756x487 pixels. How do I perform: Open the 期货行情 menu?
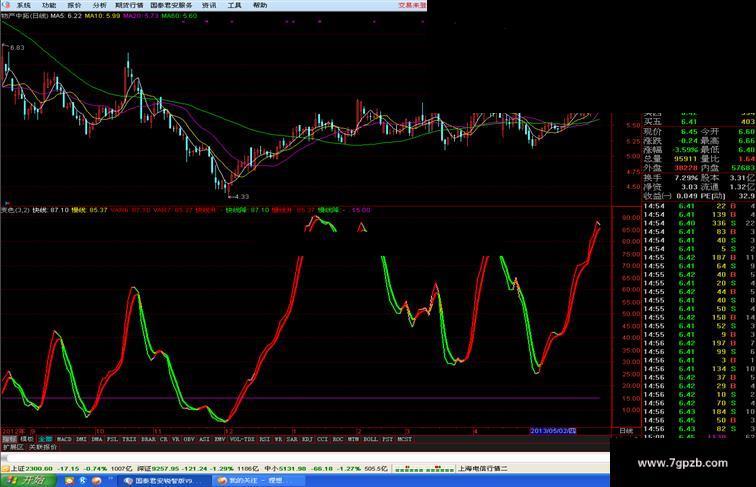129,5
